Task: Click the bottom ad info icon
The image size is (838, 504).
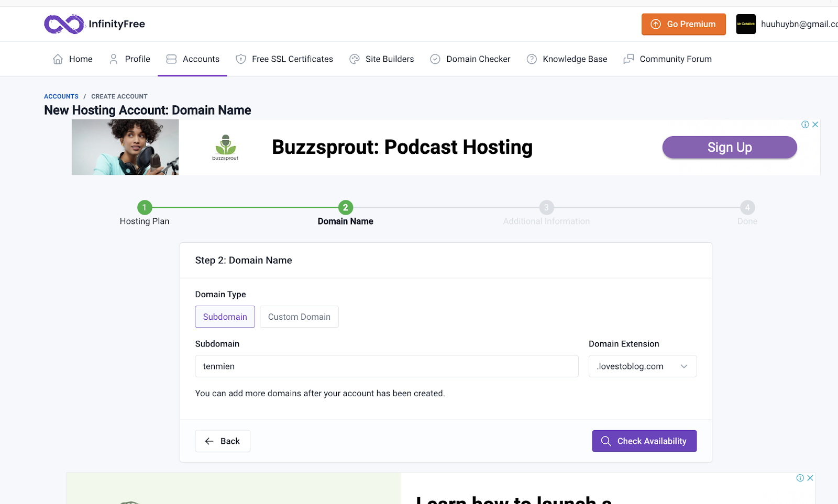Action: click(x=800, y=478)
